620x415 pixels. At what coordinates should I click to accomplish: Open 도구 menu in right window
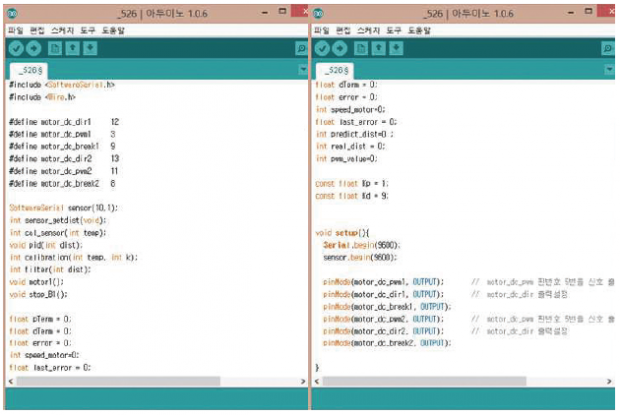(x=394, y=30)
